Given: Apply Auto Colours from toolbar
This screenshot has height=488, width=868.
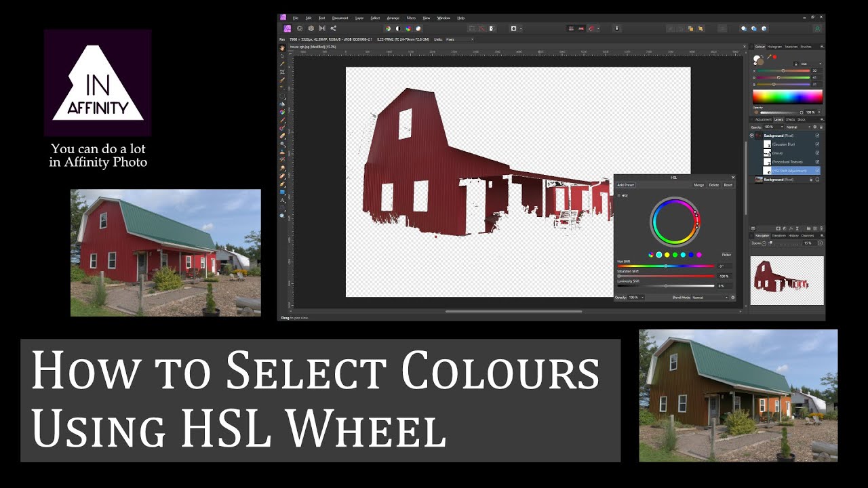Looking at the screenshot, I should click(408, 28).
